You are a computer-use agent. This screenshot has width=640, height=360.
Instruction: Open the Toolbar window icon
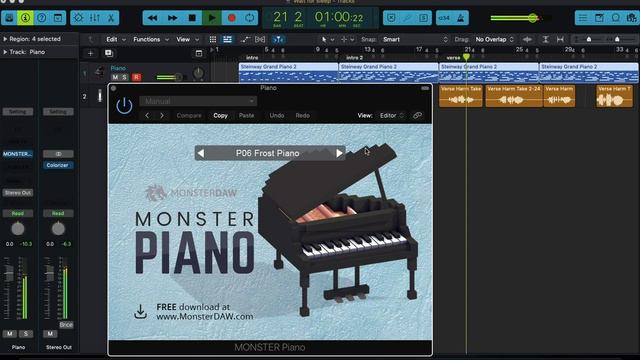pyautogui.click(x=58, y=18)
